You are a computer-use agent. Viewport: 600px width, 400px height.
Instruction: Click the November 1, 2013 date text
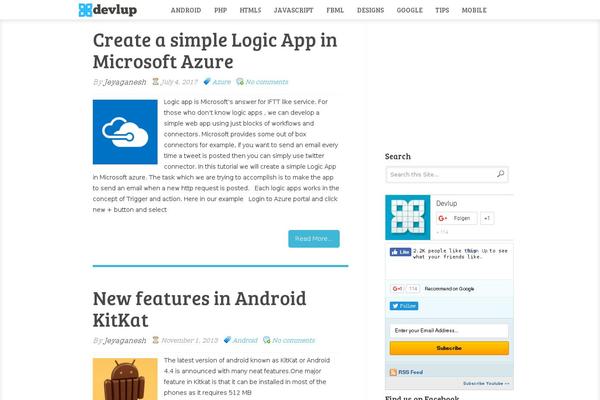[x=190, y=340]
